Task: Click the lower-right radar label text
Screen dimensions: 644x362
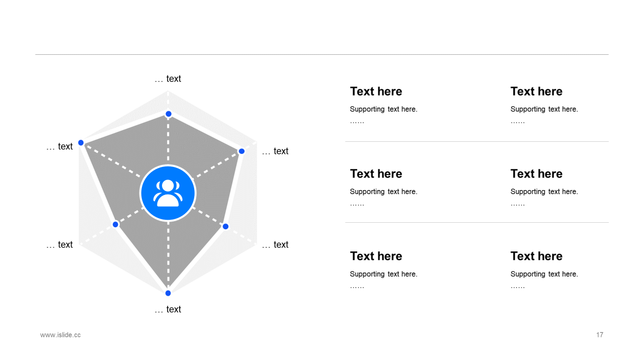Action: coord(275,245)
